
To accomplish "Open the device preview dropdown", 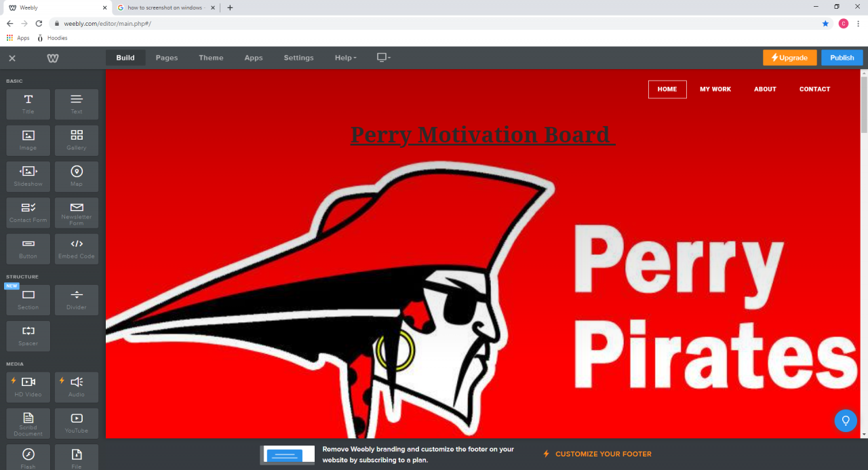I will click(x=384, y=58).
